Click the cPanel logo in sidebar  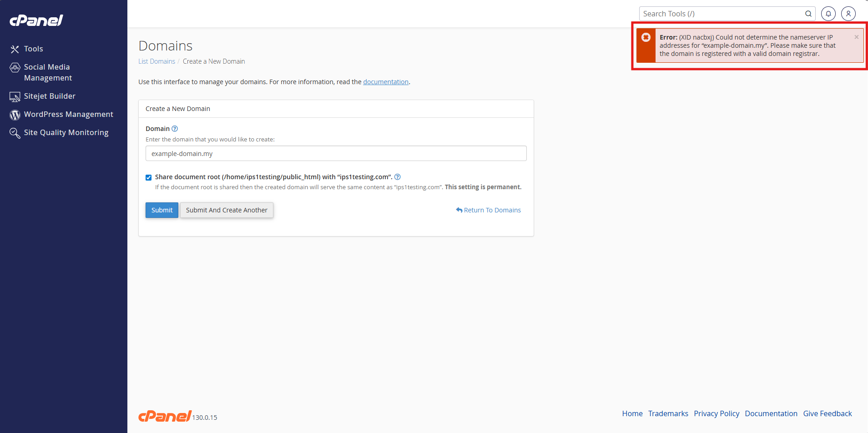pos(36,20)
